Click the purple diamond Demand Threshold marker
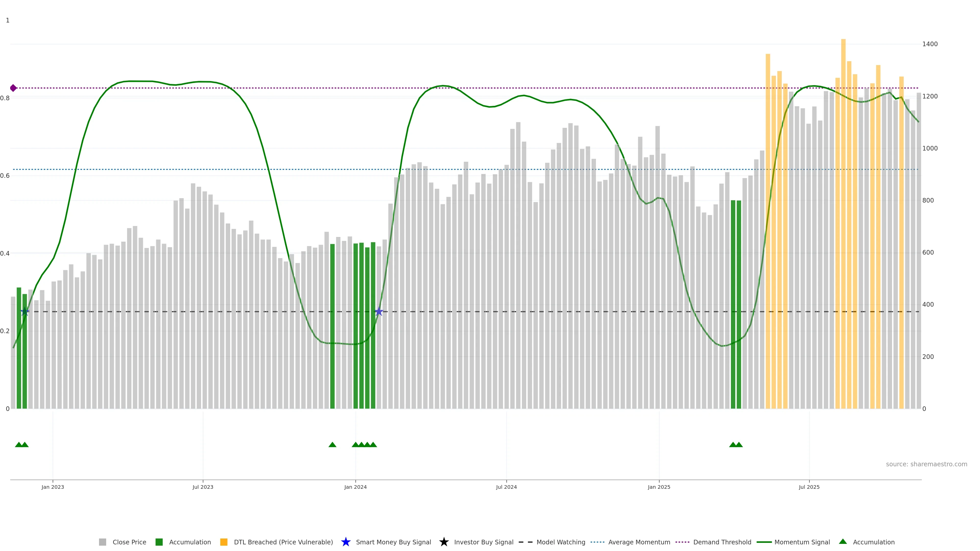The width and height of the screenshot is (980, 551). (13, 88)
